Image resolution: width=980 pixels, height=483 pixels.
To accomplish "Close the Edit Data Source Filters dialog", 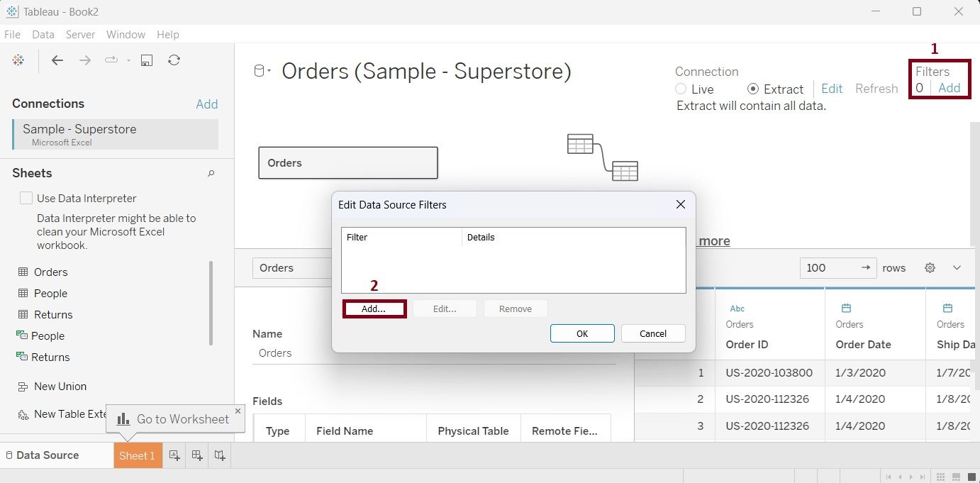I will [x=680, y=204].
